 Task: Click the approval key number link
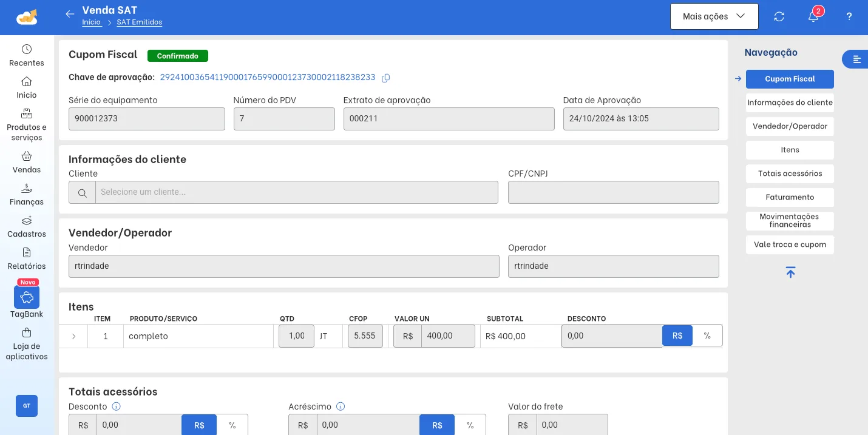pos(268,78)
